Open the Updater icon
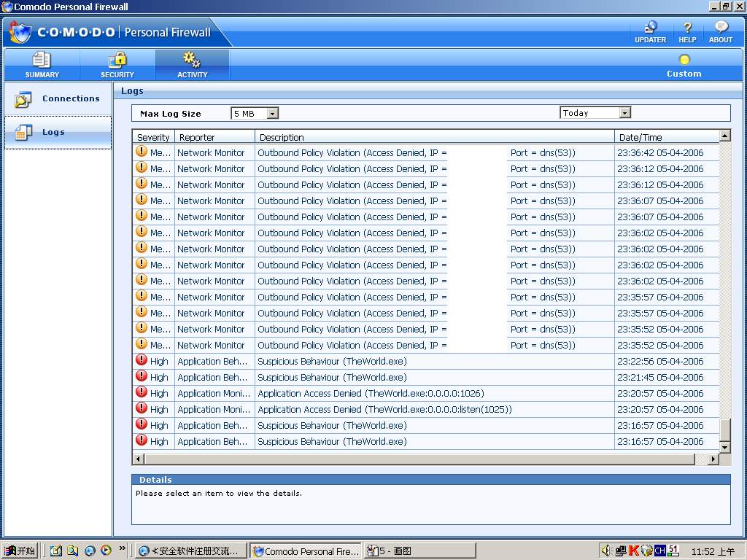This screenshot has height=560, width=747. pos(650,27)
